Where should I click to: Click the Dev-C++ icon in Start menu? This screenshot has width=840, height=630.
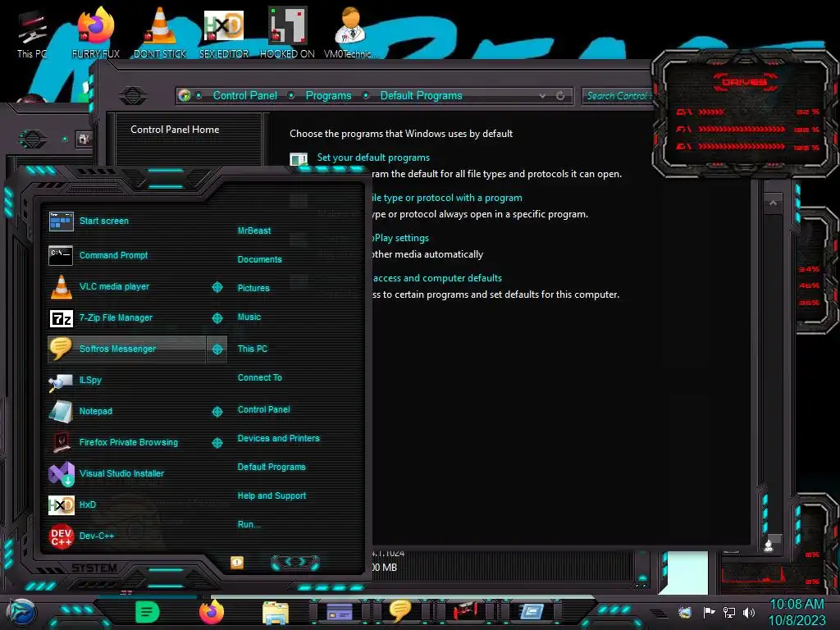(61, 536)
